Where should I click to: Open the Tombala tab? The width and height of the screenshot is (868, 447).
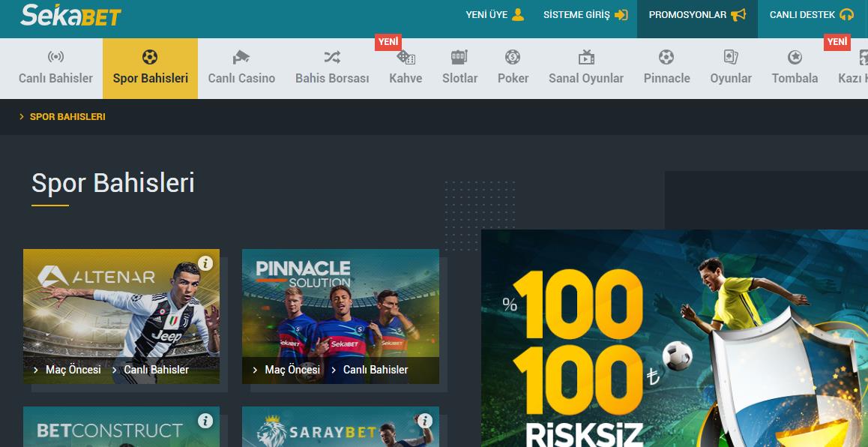795,69
